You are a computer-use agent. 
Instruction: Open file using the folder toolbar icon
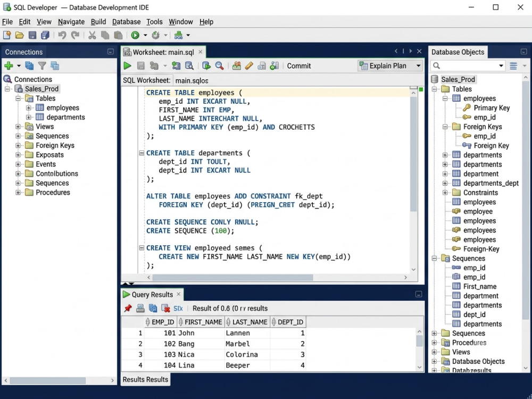pos(19,35)
